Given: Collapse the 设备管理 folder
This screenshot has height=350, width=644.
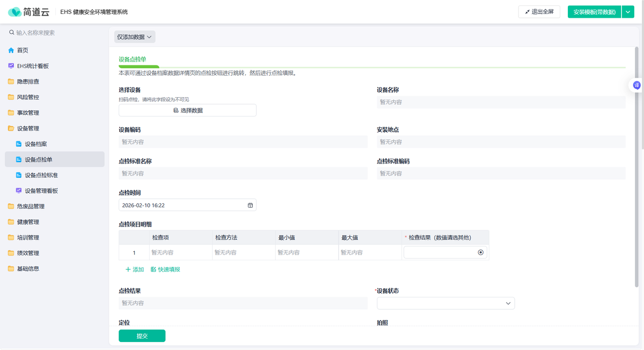Looking at the screenshot, I should point(54,128).
